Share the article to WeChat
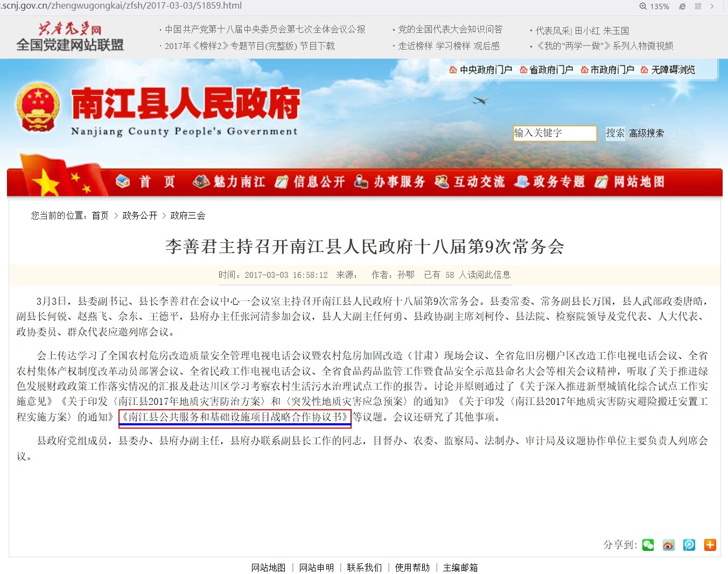 pos(648,545)
